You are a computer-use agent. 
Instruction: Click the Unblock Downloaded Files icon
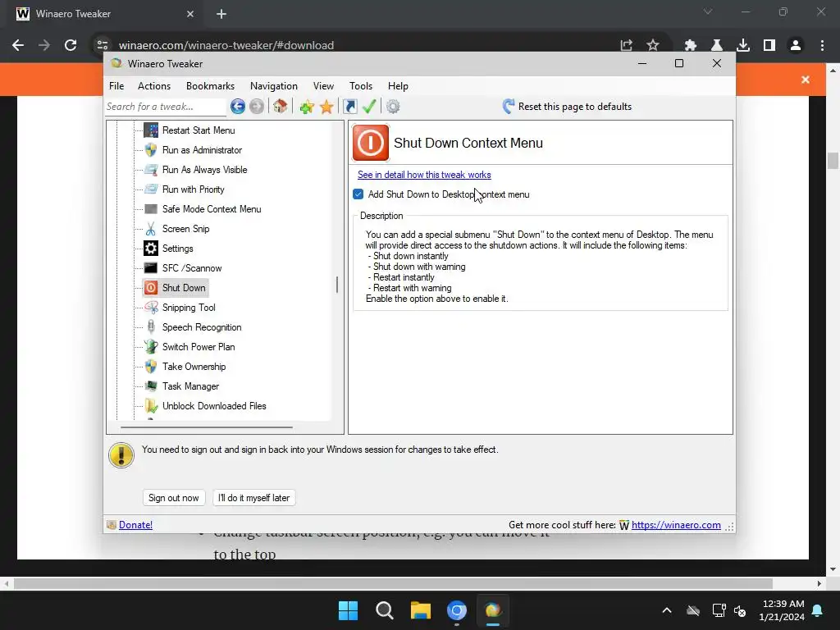(151, 406)
